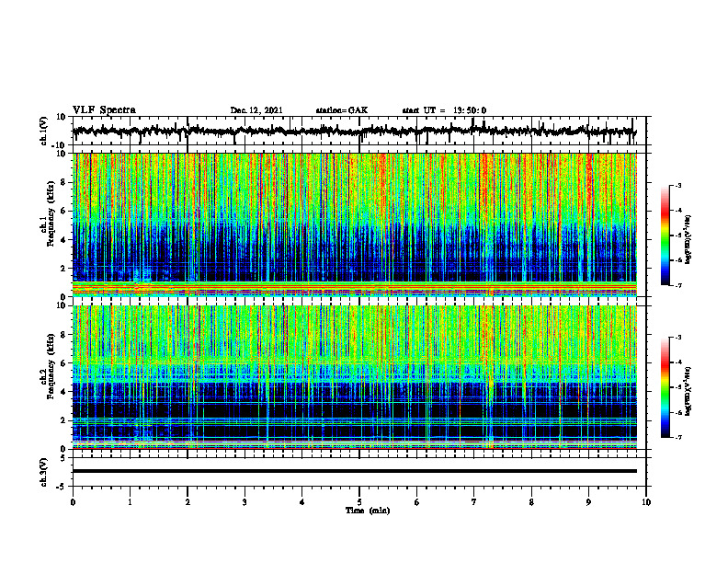Click the "4" tick on the Time axis
Image resolution: width=728 pixels, height=563 pixels.
coord(302,502)
